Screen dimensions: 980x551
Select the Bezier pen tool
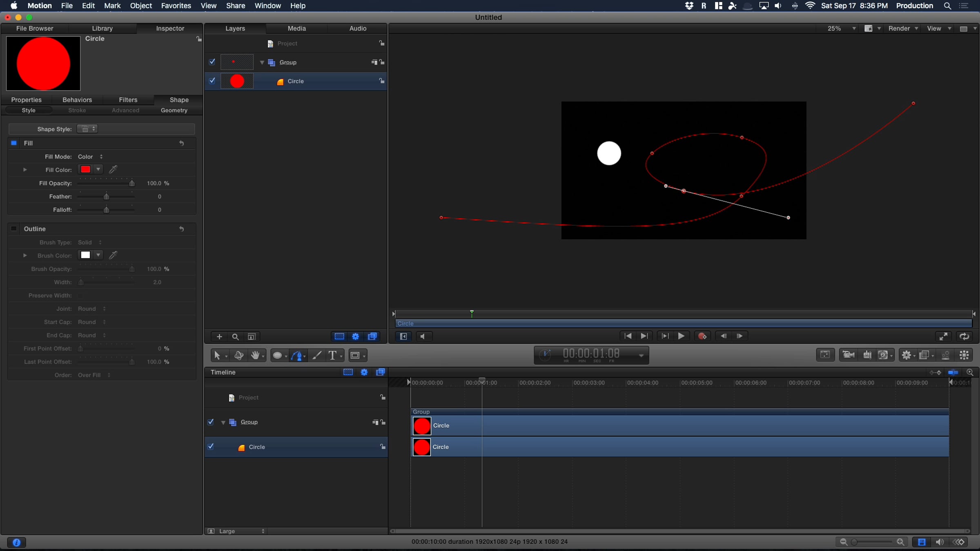297,355
